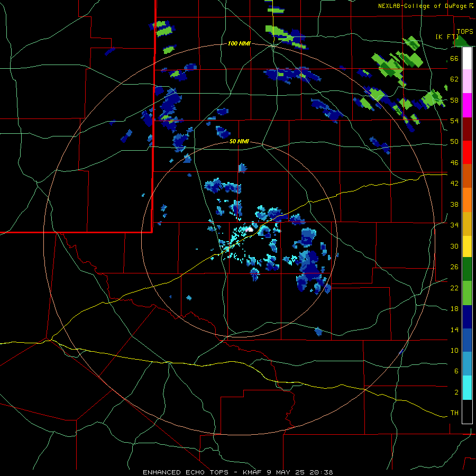Click the 14 legend value
Image resolution: width=476 pixels, height=476 pixels.
point(454,329)
